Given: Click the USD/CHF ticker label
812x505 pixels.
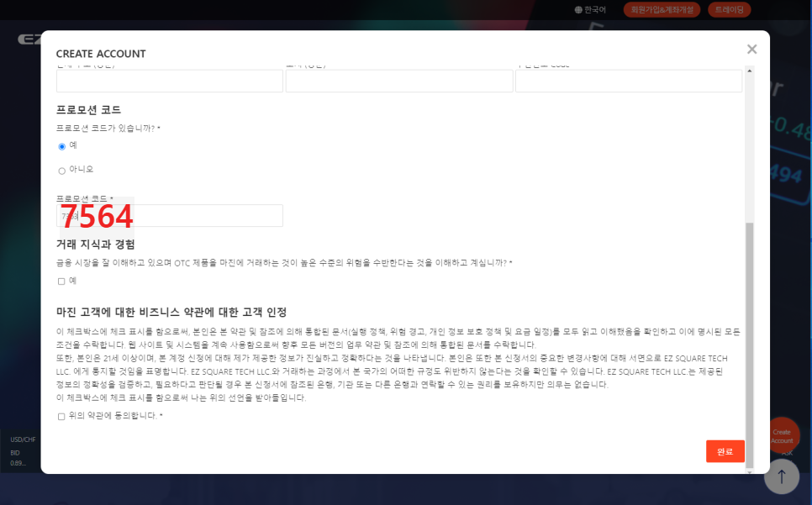Looking at the screenshot, I should [24, 439].
